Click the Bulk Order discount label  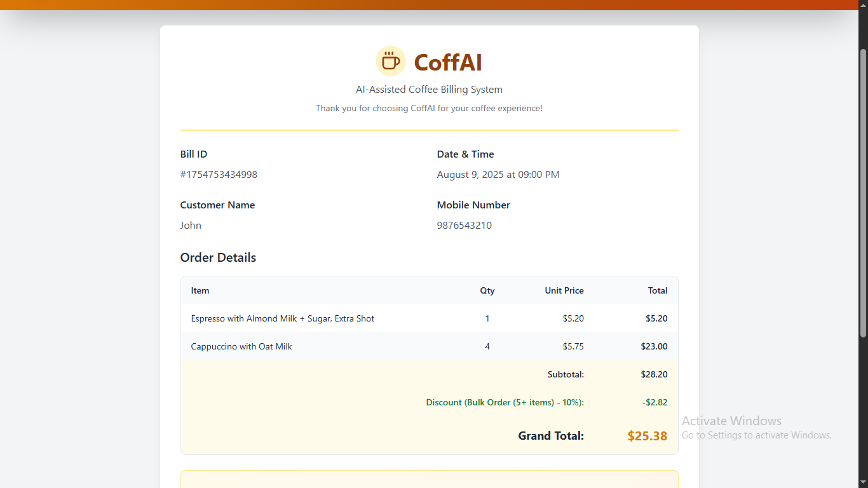pos(505,402)
